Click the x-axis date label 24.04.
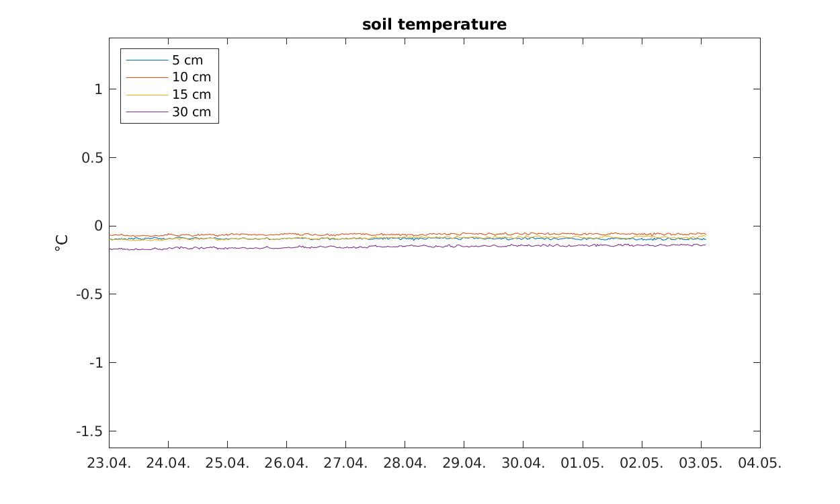Screen dimensions: 840x504 (x=168, y=464)
